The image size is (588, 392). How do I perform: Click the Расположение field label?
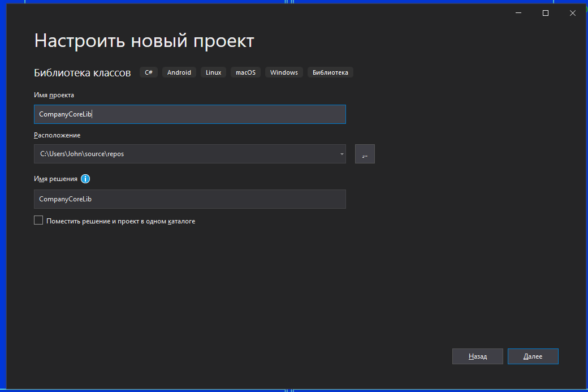coord(57,135)
